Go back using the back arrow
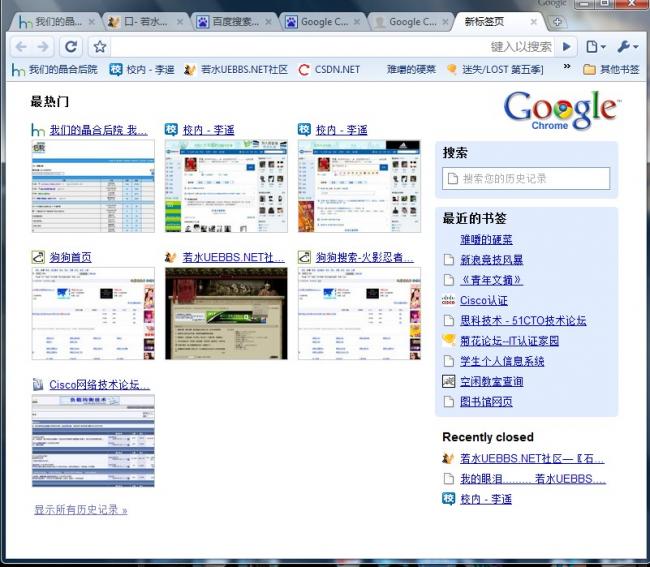 point(21,47)
